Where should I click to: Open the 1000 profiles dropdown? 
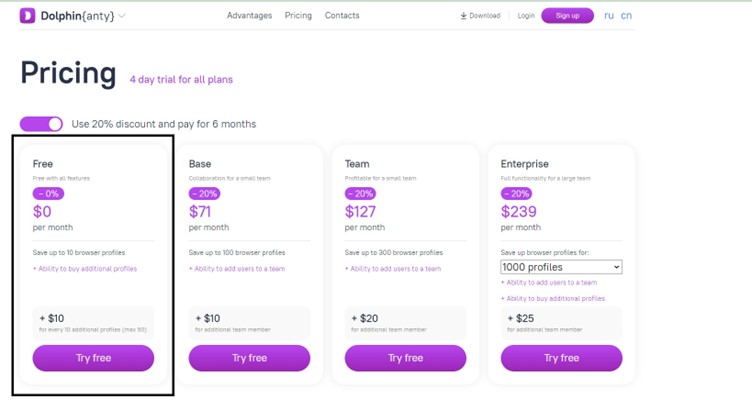561,267
